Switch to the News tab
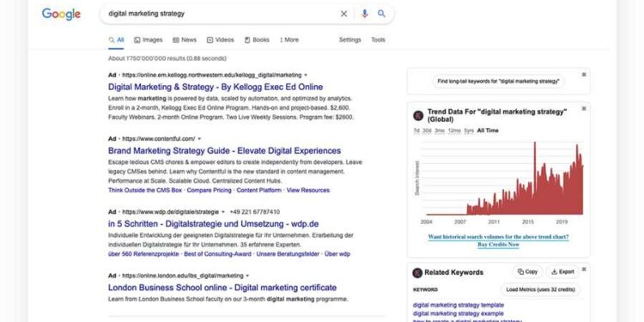644x322 pixels. [185, 39]
